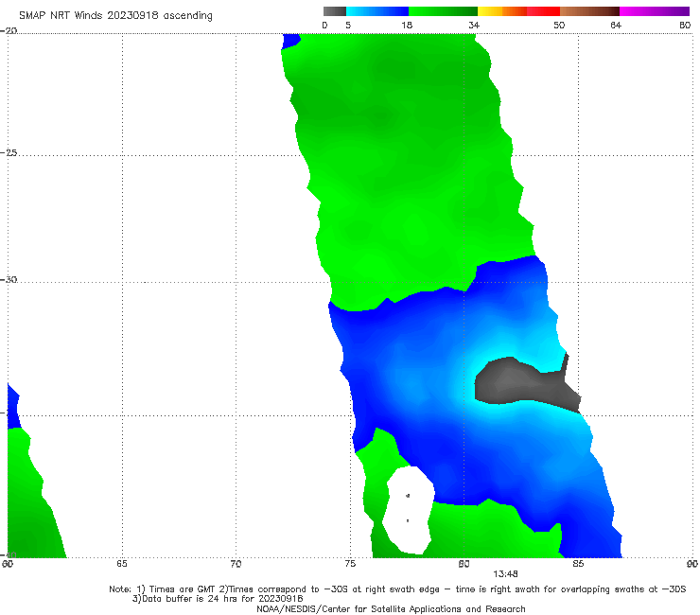700x615 pixels.
Task: Click the latitude label "-30"
Action: pos(9,279)
